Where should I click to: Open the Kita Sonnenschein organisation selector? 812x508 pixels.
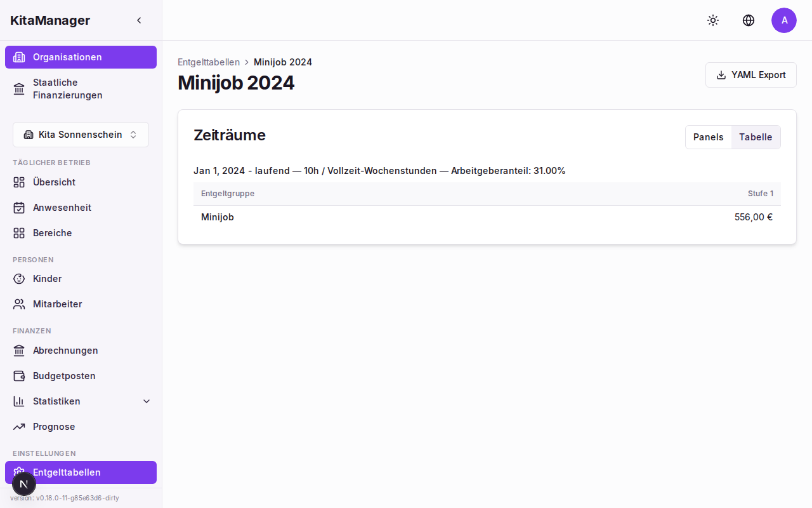(x=81, y=135)
